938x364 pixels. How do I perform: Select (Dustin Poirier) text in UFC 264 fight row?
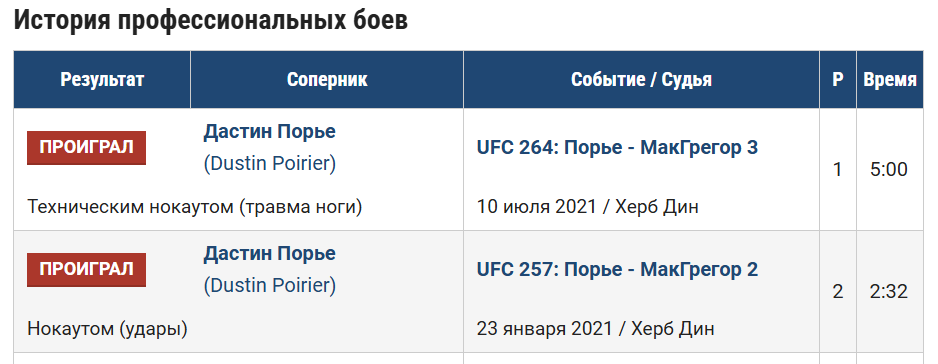[x=270, y=164]
